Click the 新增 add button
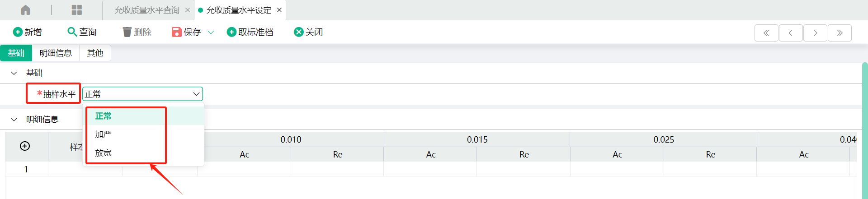 pyautogui.click(x=28, y=32)
